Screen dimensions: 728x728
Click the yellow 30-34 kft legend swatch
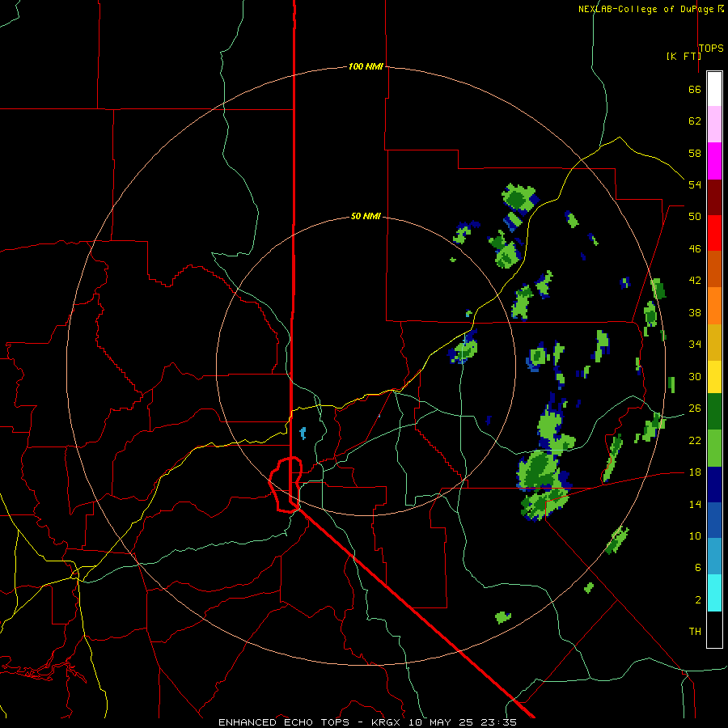pyautogui.click(x=714, y=377)
